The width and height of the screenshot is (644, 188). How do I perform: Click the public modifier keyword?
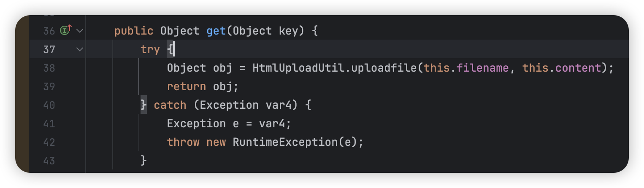134,31
